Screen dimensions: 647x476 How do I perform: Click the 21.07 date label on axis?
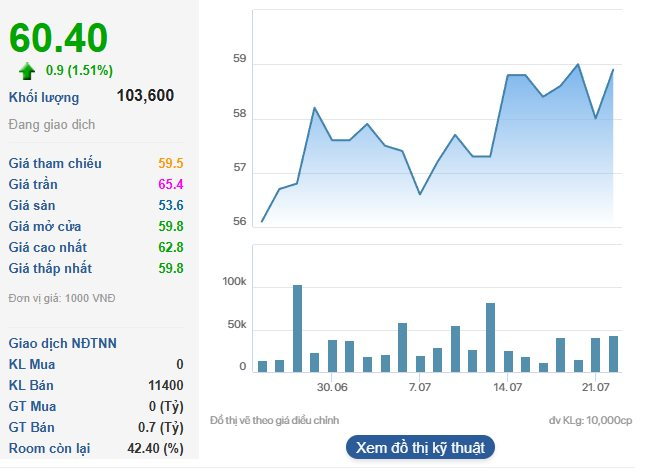[595, 387]
